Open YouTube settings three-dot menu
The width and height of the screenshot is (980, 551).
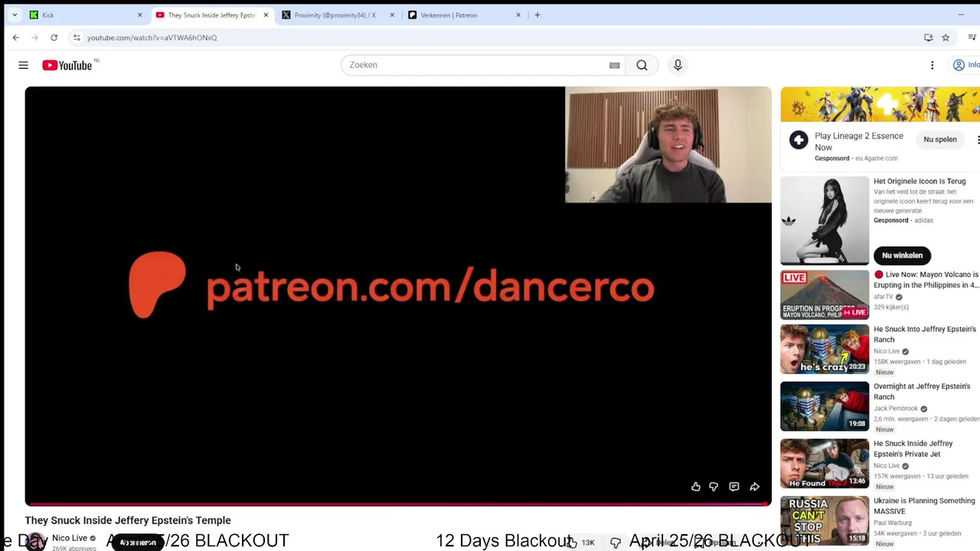click(x=932, y=65)
